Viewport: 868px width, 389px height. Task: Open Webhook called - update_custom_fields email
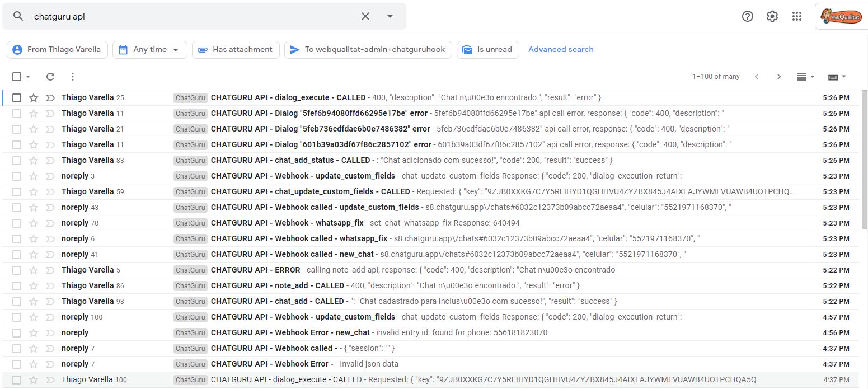point(430,208)
